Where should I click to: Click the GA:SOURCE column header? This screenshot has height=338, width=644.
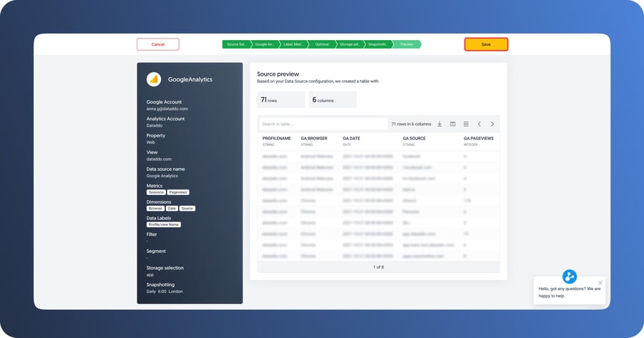coord(414,139)
